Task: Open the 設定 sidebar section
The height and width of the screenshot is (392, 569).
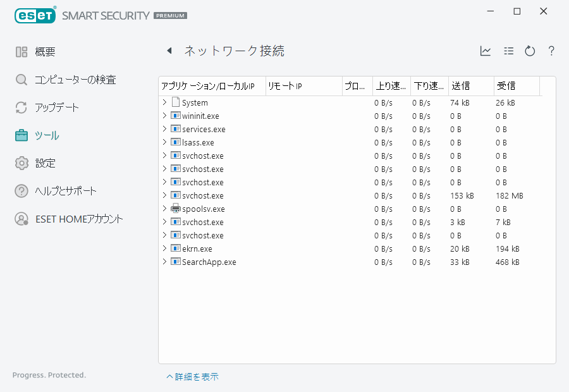Action: [x=45, y=163]
